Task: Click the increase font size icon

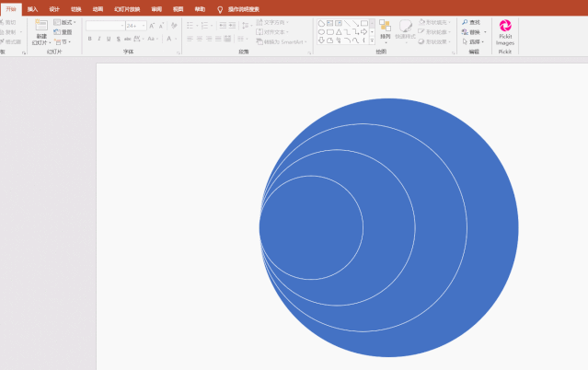Action: [152, 26]
